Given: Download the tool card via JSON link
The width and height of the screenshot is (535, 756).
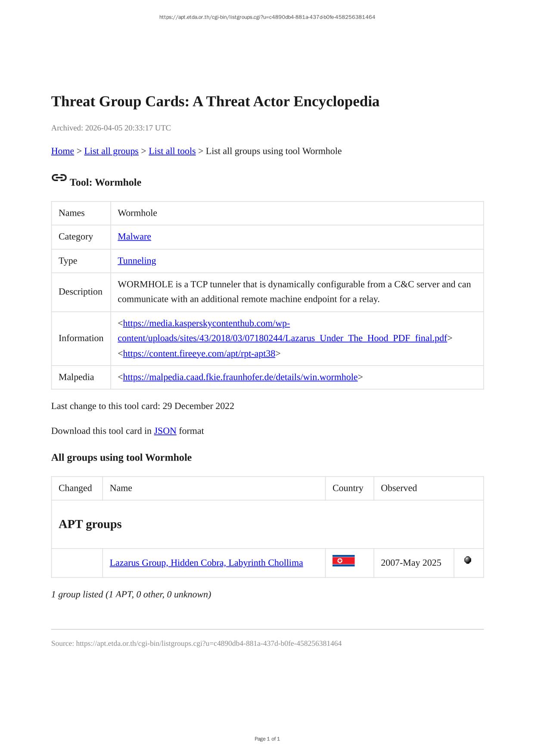Looking at the screenshot, I should pos(165,431).
